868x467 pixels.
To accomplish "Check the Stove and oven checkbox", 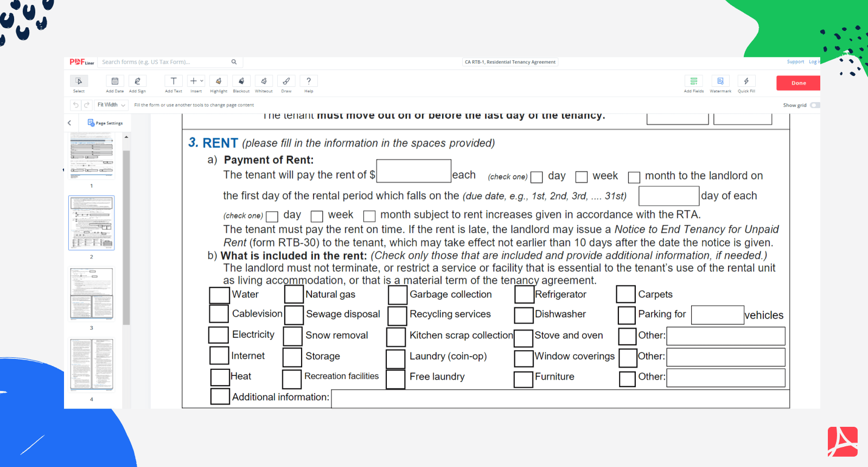I will pos(523,338).
